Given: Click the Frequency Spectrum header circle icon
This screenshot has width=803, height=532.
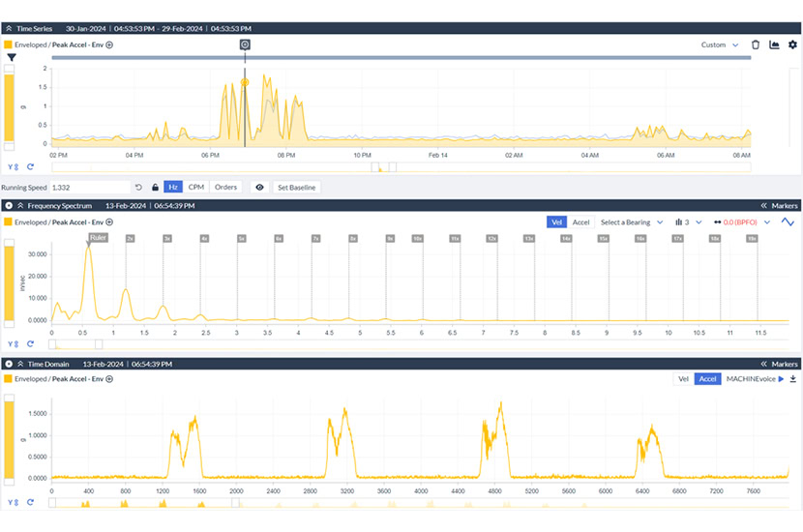Looking at the screenshot, I should pyautogui.click(x=9, y=206).
